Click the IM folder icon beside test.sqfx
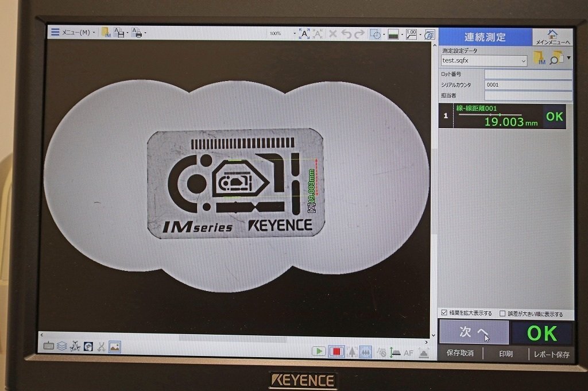The width and height of the screenshot is (588, 391). pyautogui.click(x=539, y=58)
